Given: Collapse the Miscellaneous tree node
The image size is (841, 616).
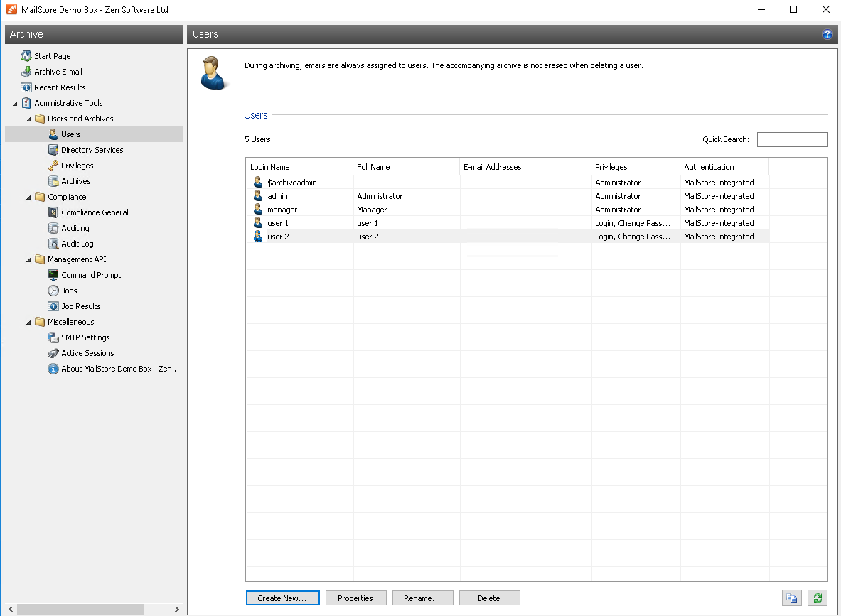Looking at the screenshot, I should [x=28, y=322].
